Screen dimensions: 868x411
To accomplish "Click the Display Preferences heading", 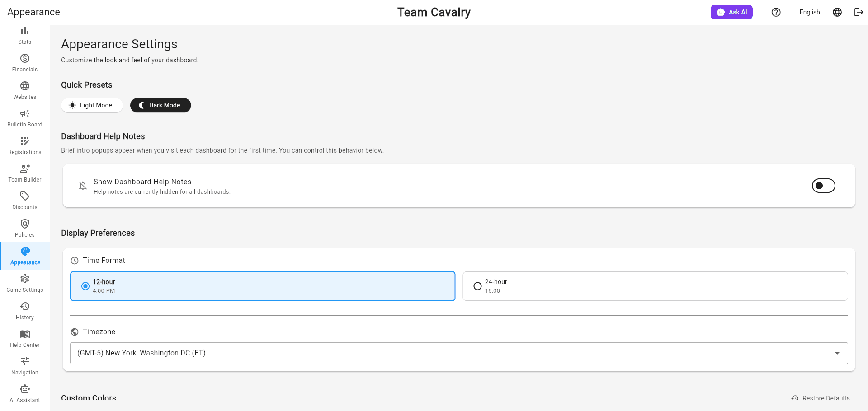I will tap(98, 233).
